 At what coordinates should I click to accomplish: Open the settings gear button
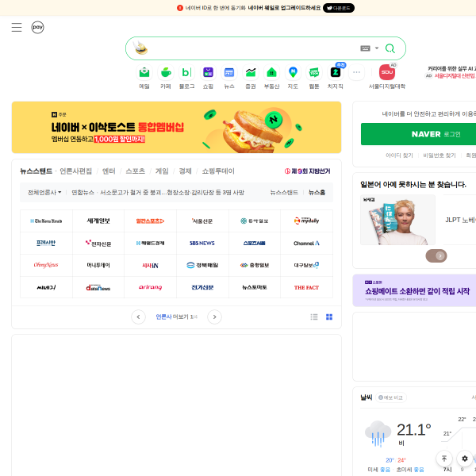click(465, 459)
